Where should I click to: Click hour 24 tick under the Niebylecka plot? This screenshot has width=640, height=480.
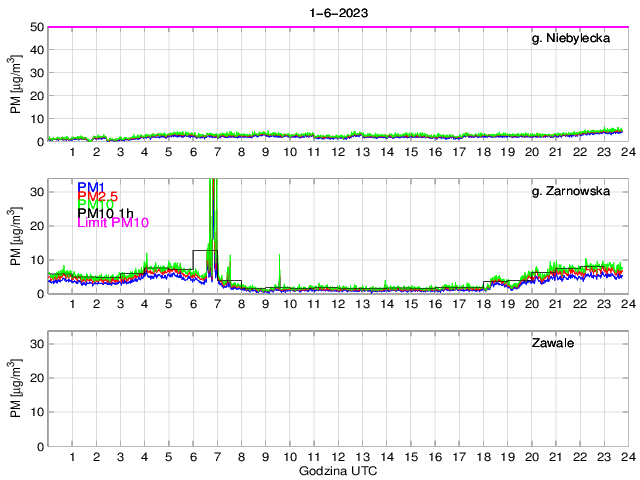pos(626,152)
